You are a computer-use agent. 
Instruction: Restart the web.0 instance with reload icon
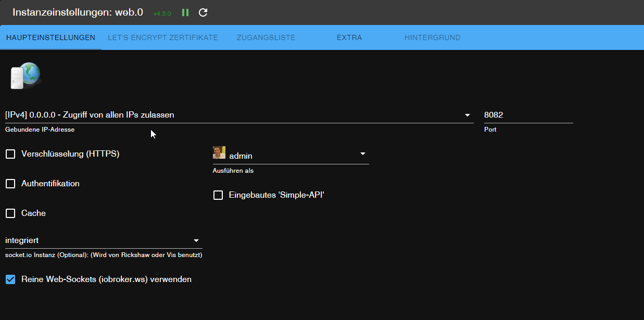pos(204,12)
